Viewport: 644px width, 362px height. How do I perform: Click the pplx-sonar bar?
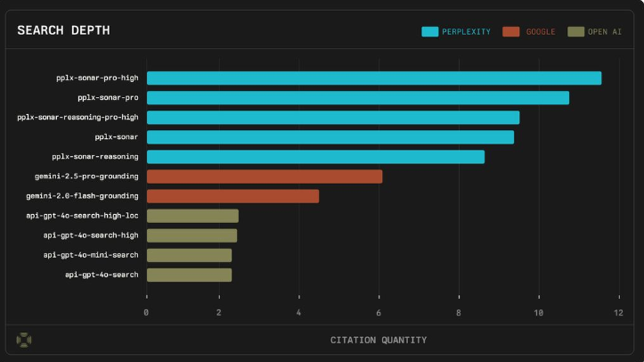click(x=330, y=137)
